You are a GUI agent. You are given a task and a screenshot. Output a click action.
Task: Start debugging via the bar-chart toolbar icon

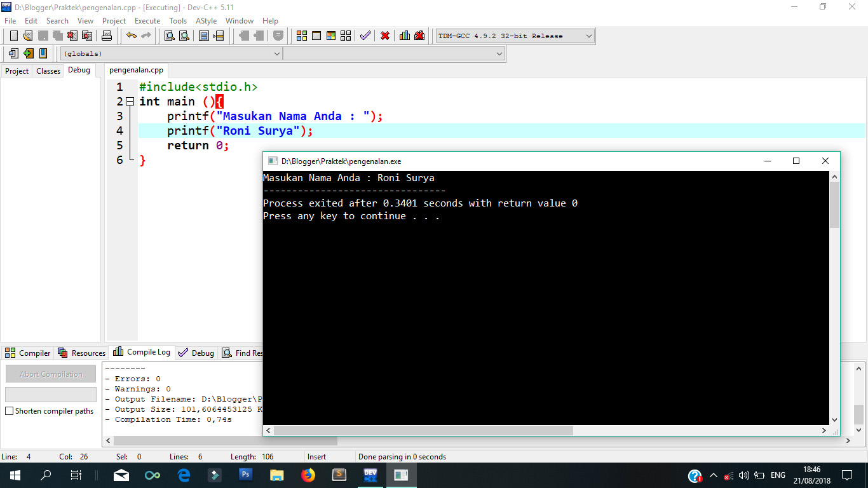pyautogui.click(x=404, y=36)
